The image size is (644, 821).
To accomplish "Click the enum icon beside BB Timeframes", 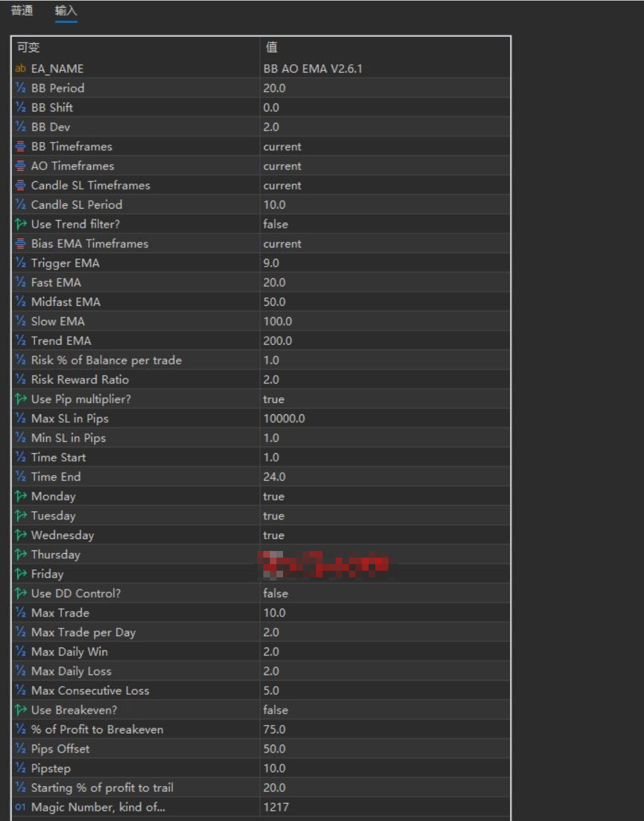I will (20, 147).
